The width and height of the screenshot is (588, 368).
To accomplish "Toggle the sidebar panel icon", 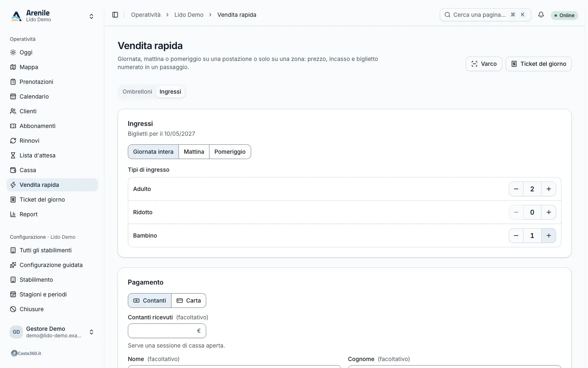I will tap(115, 15).
